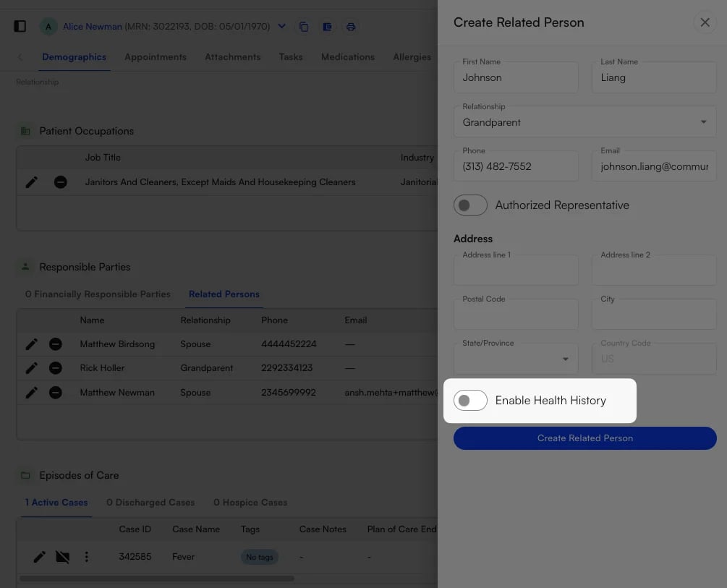Screen dimensions: 727x588
Task: Print patient record icon
Action: (351, 27)
